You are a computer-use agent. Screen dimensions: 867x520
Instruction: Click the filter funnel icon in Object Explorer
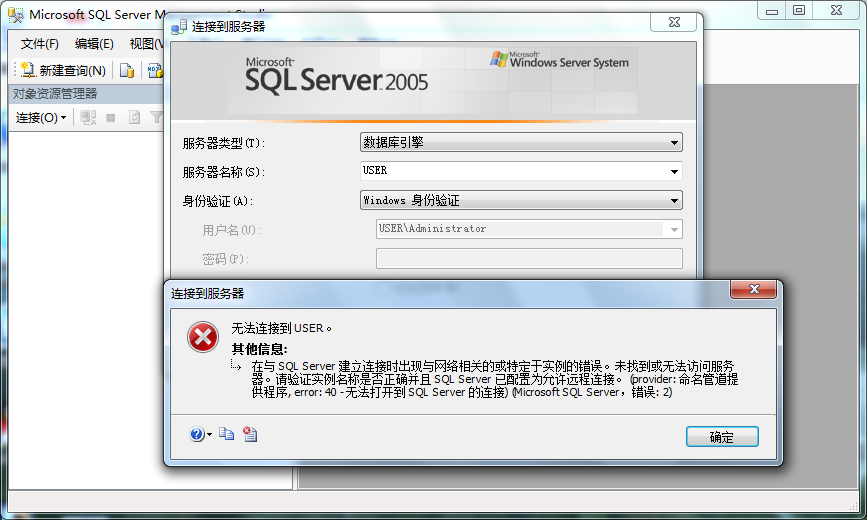(x=157, y=117)
